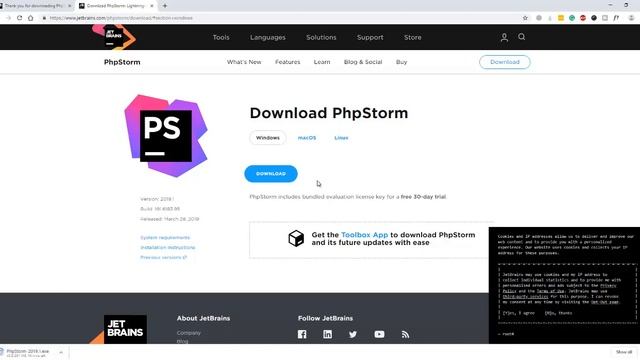640x360 pixels.
Task: Open the f? extension icon
Action: point(616,18)
